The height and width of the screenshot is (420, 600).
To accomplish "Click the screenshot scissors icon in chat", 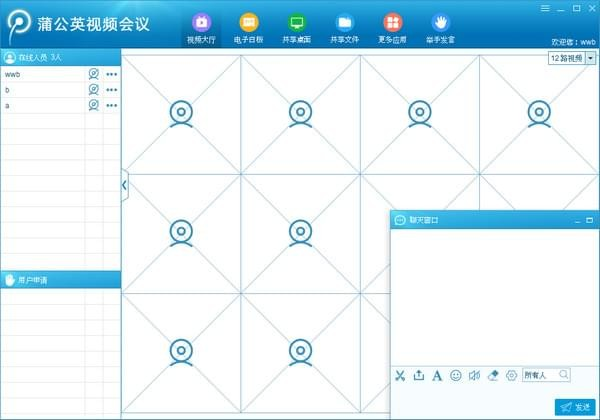I will (400, 376).
